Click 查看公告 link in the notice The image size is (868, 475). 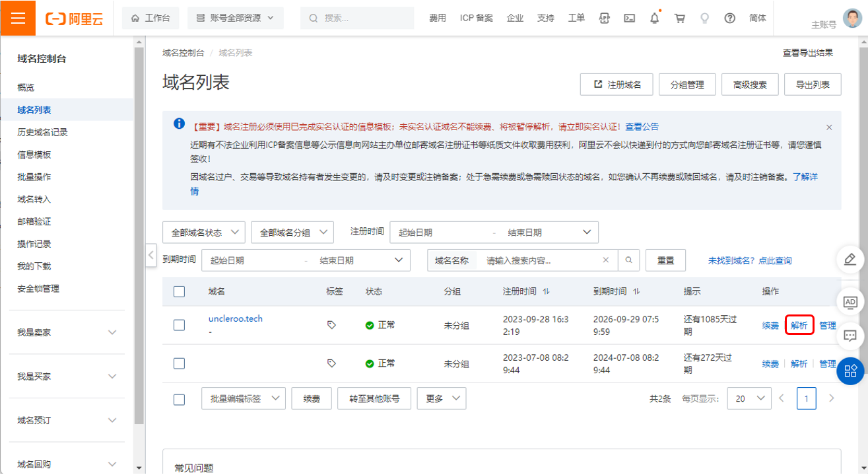pos(642,127)
